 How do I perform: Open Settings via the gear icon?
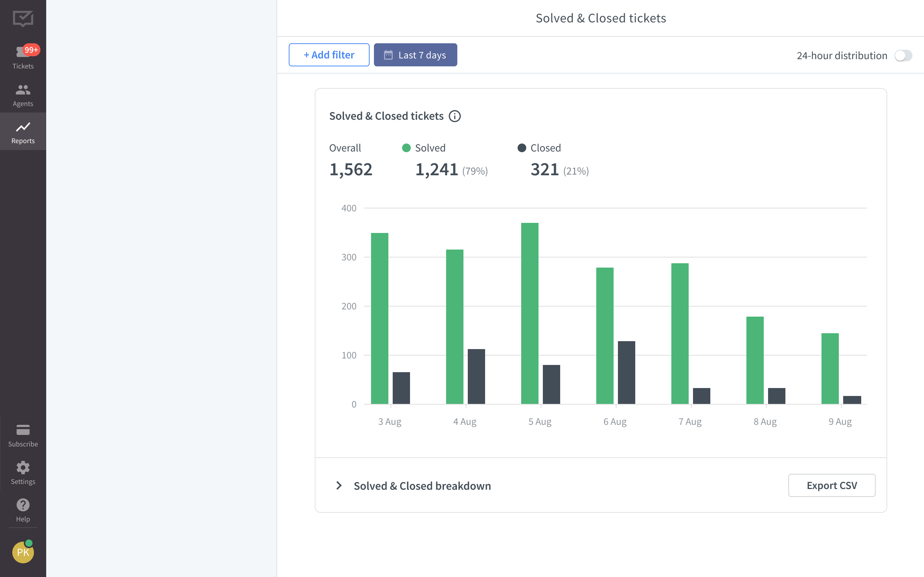pyautogui.click(x=23, y=467)
